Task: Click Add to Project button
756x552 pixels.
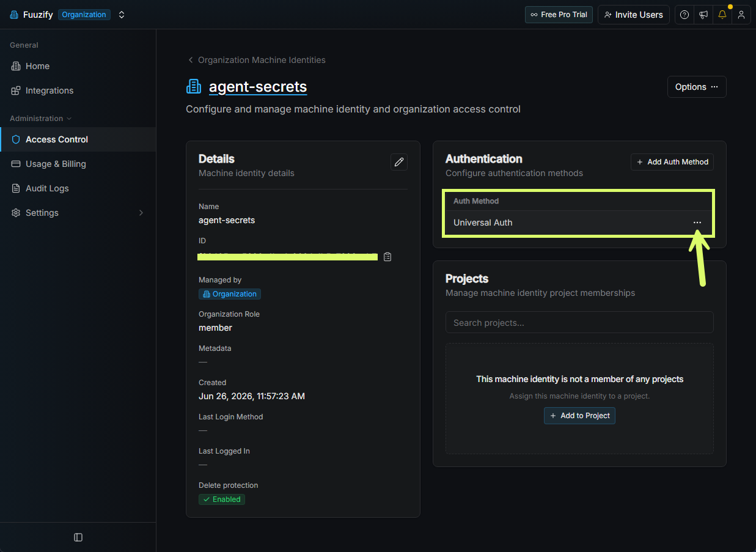Action: pos(579,416)
